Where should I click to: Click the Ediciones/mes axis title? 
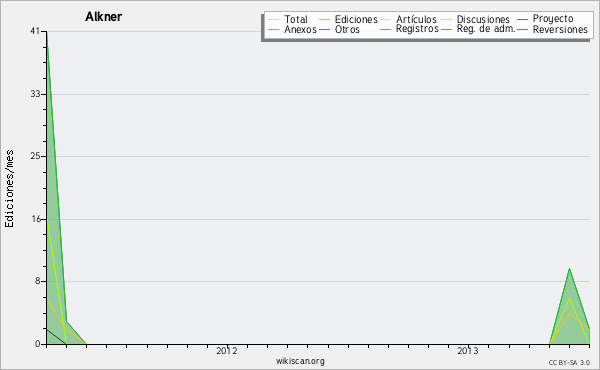pyautogui.click(x=9, y=189)
